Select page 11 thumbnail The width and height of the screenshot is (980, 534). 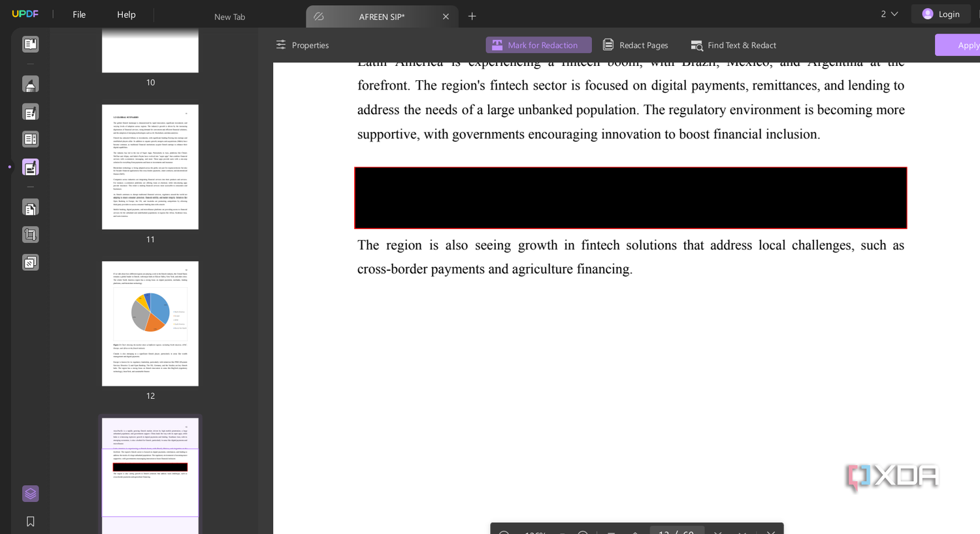coord(150,167)
